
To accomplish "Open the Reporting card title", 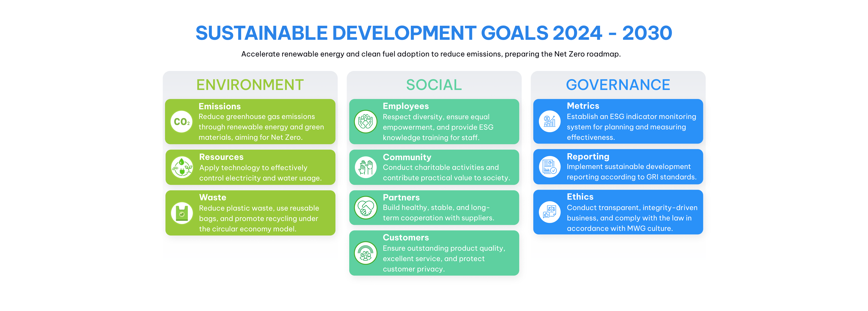I will coord(588,157).
